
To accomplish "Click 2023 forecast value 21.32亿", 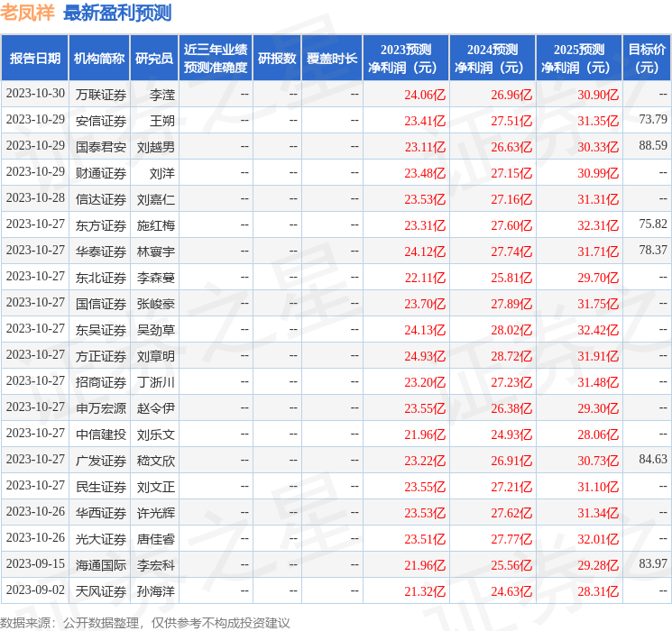I will coord(425,591).
